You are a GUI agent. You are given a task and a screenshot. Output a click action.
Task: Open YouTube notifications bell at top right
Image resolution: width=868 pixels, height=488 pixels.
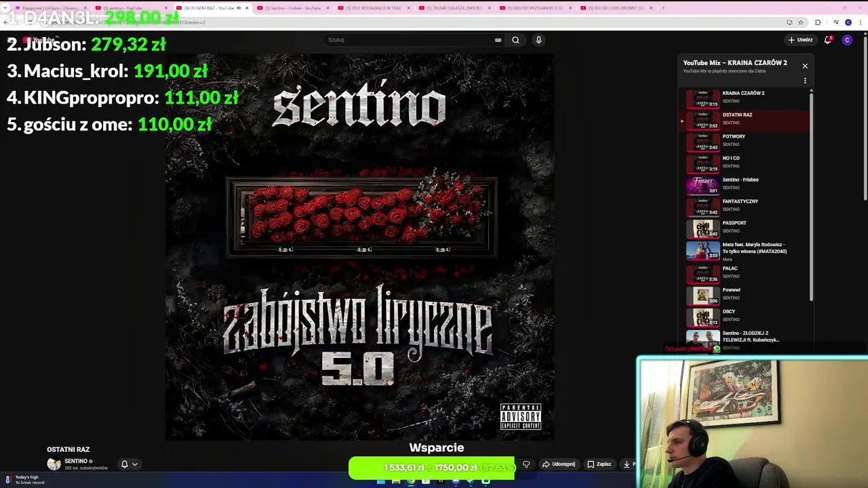click(x=827, y=40)
